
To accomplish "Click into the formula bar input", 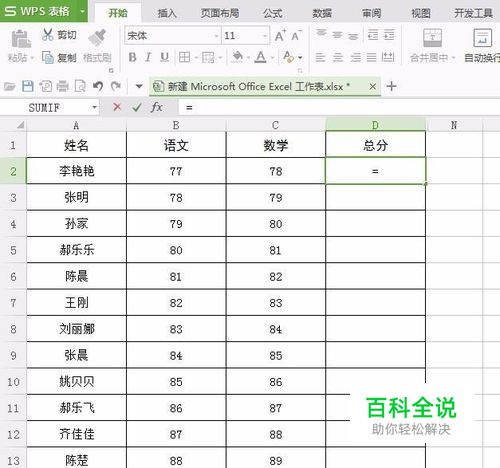I will [x=339, y=107].
